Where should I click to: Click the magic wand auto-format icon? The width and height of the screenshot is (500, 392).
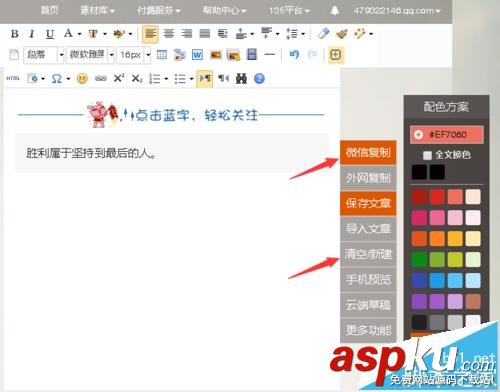pyautogui.click(x=360, y=34)
